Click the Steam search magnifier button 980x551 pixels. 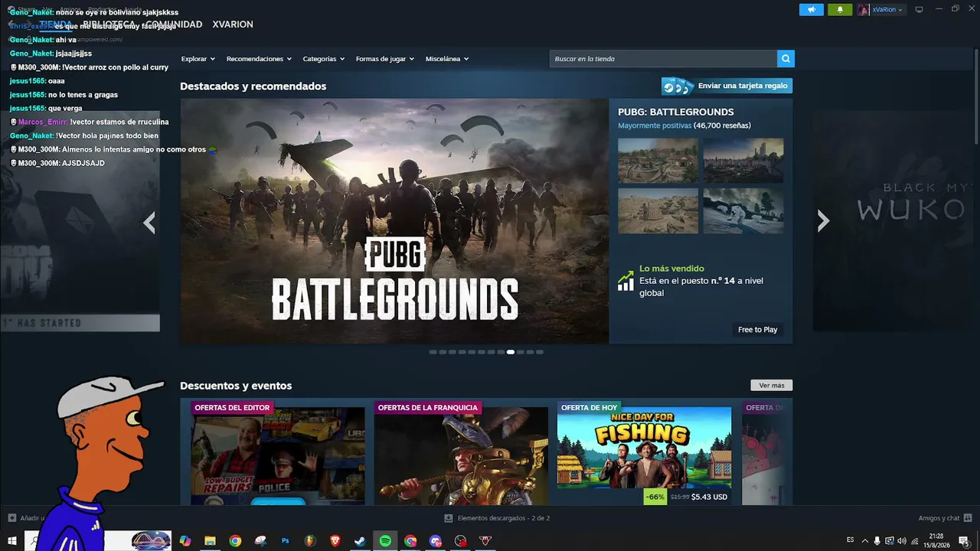(786, 59)
